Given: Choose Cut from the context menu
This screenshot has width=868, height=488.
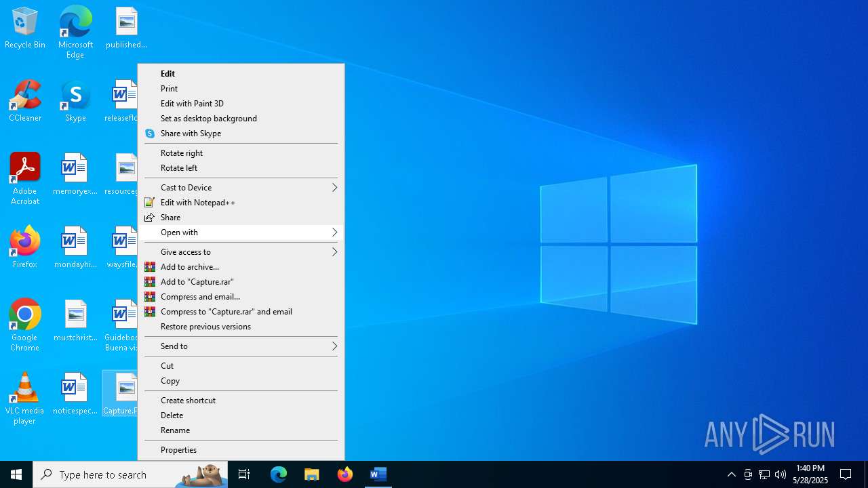Looking at the screenshot, I should point(241,366).
